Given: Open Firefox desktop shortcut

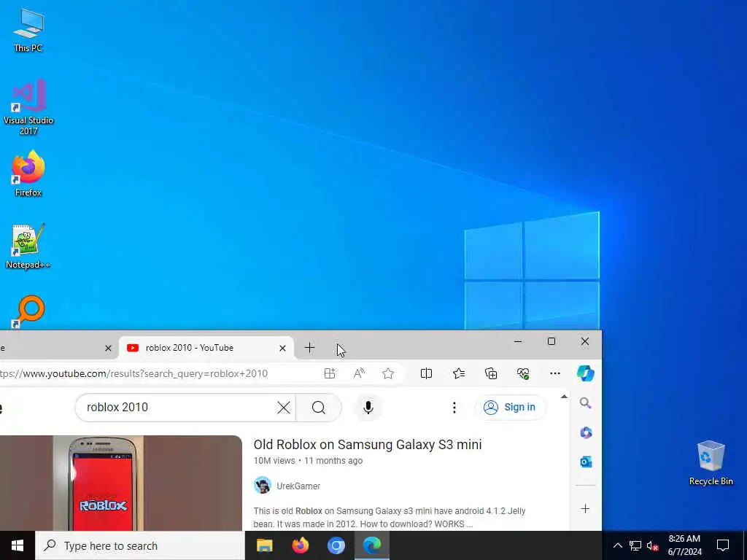Looking at the screenshot, I should point(28,174).
